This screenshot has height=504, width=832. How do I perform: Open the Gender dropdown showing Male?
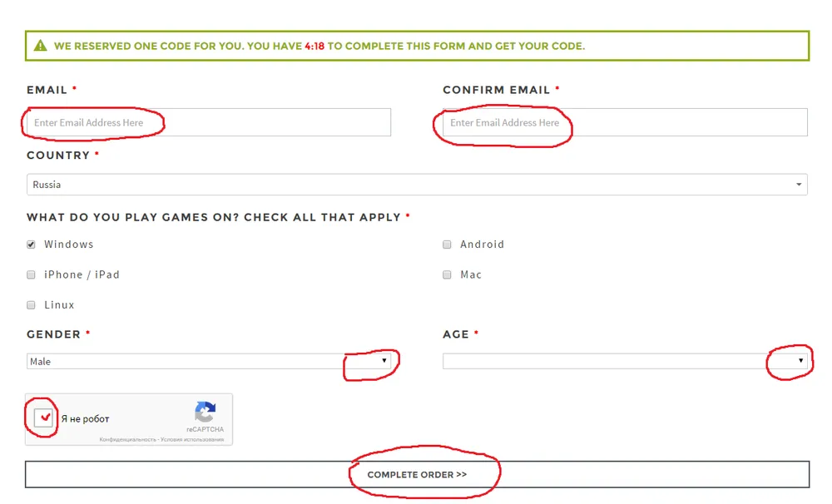tap(209, 361)
